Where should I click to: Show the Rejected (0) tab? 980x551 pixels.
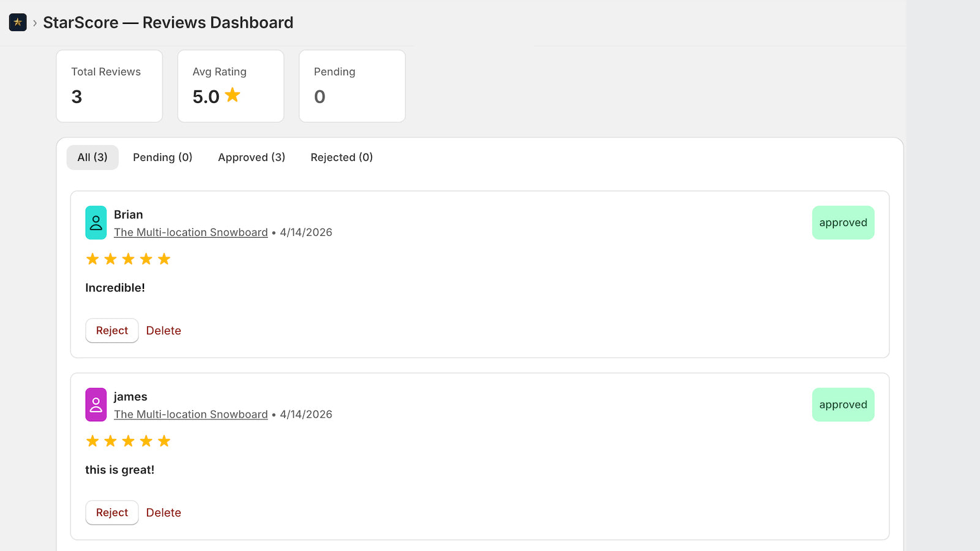click(x=342, y=157)
